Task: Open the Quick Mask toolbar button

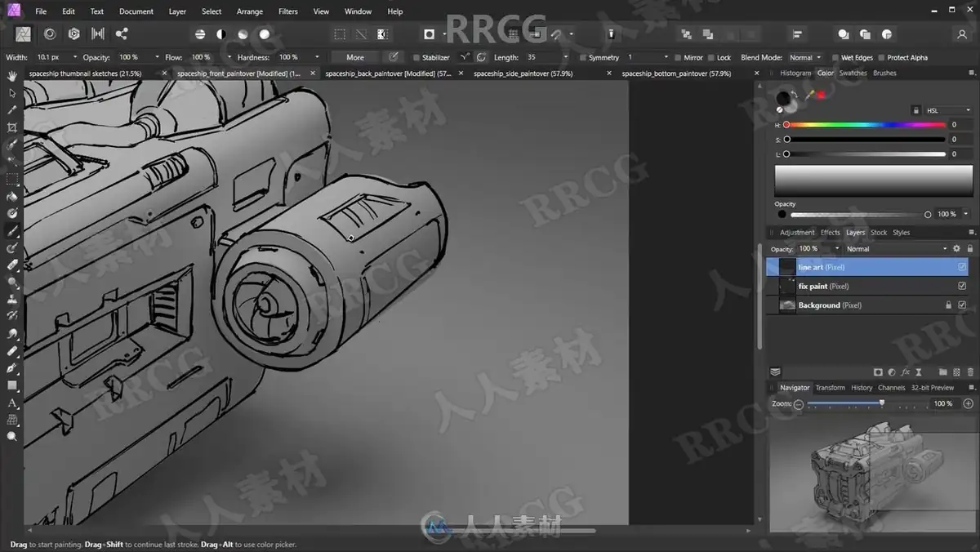Action: [430, 34]
